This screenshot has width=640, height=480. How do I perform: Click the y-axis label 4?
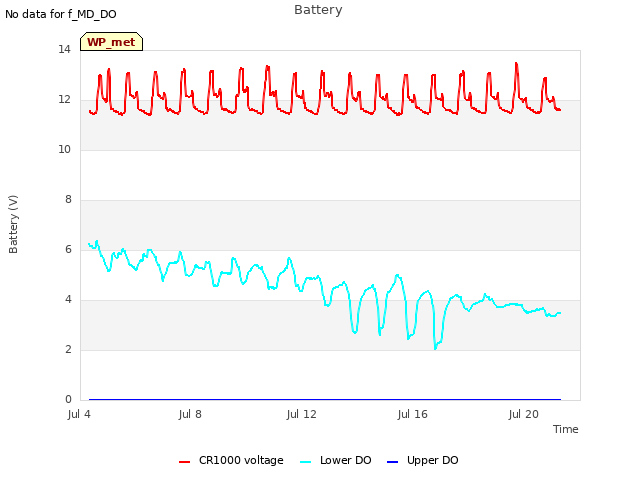[x=68, y=299]
